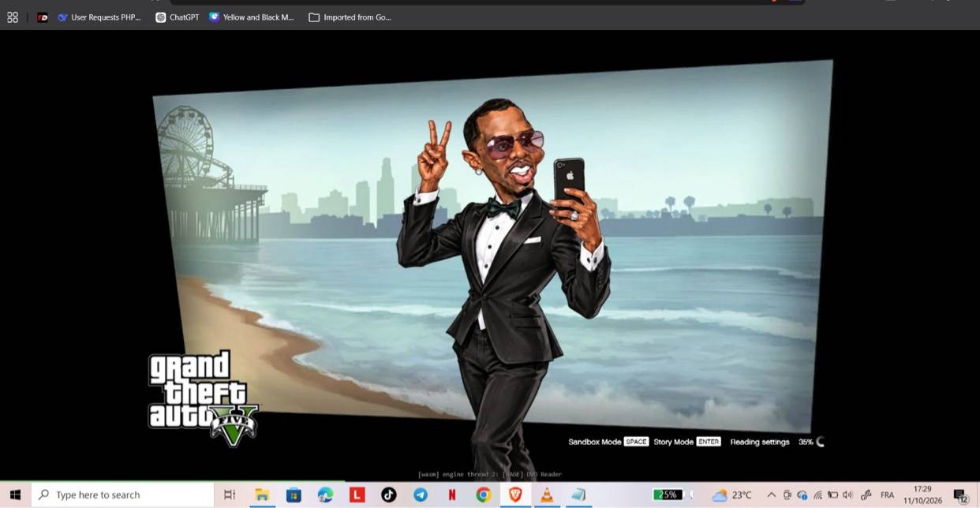Viewport: 980px width, 508px height.
Task: Open the app icon right of VLC
Action: pos(578,495)
